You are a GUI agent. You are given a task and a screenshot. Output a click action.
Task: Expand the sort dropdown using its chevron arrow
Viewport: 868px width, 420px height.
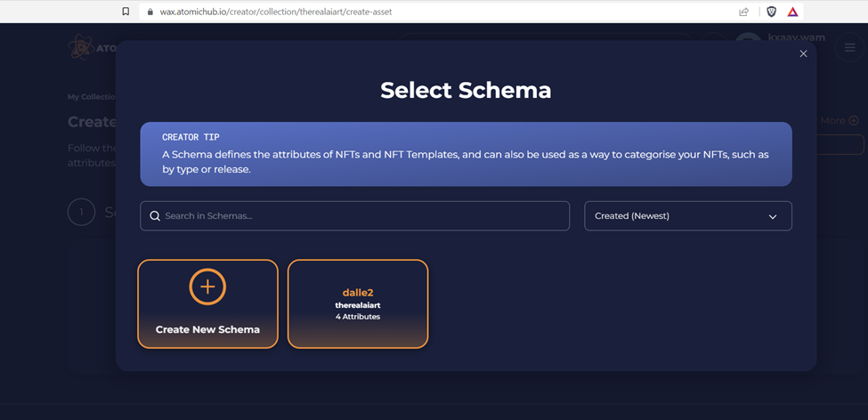[773, 216]
